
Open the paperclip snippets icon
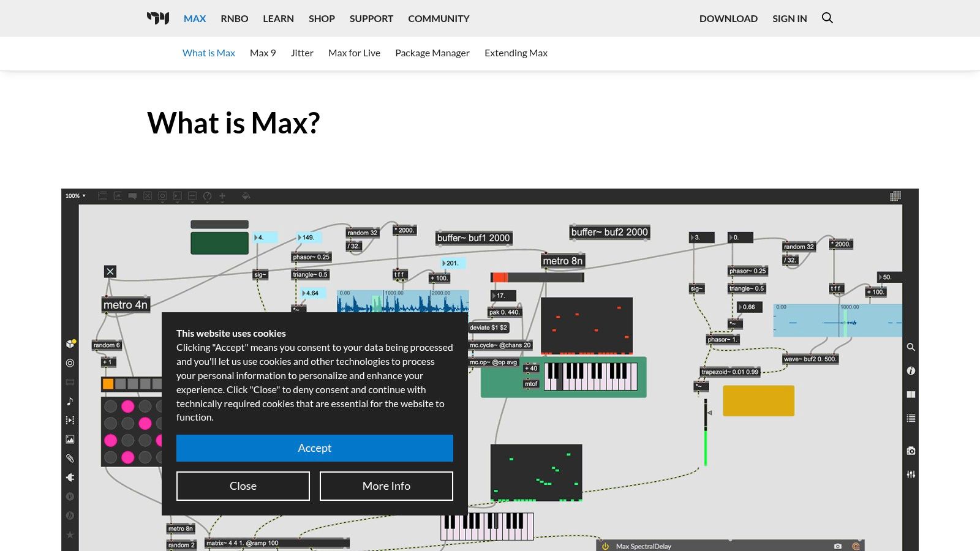[x=70, y=458]
